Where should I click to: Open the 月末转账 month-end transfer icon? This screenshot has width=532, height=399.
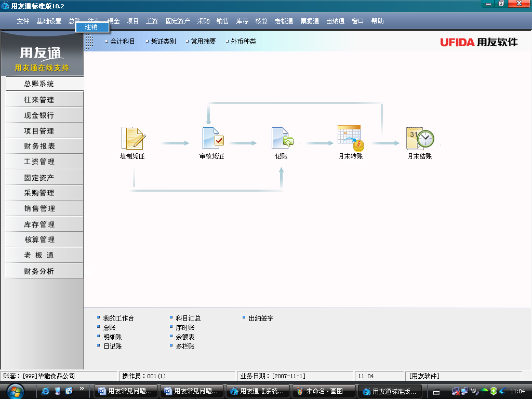(351, 138)
